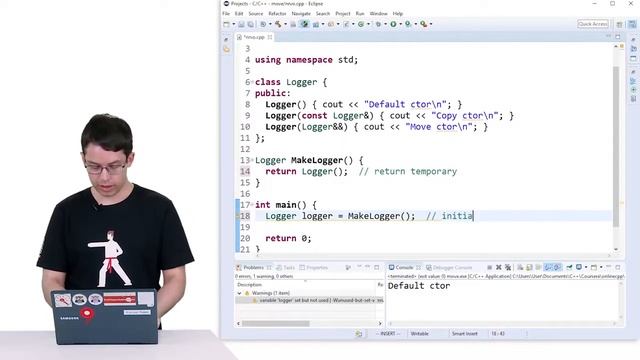Open dropdown arrow next to Debug icon
Screen dimensions: 640x360
point(385,24)
